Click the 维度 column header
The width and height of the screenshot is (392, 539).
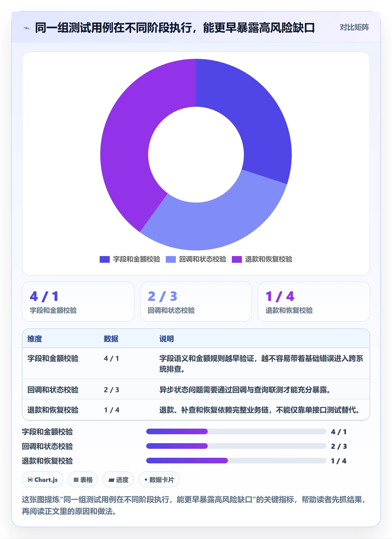coord(35,339)
